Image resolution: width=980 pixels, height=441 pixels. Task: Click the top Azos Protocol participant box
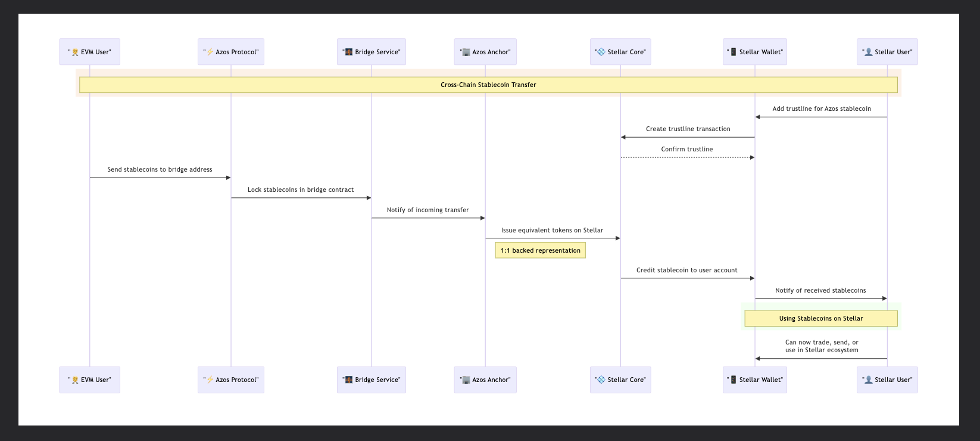(x=231, y=52)
